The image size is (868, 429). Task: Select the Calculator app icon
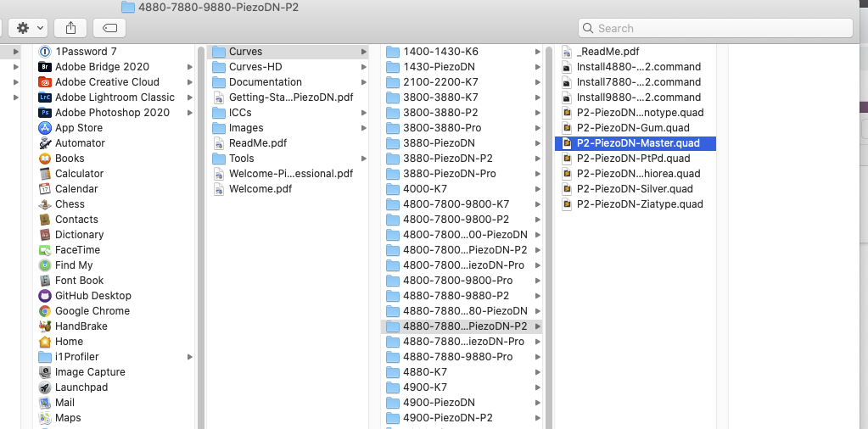coord(45,174)
